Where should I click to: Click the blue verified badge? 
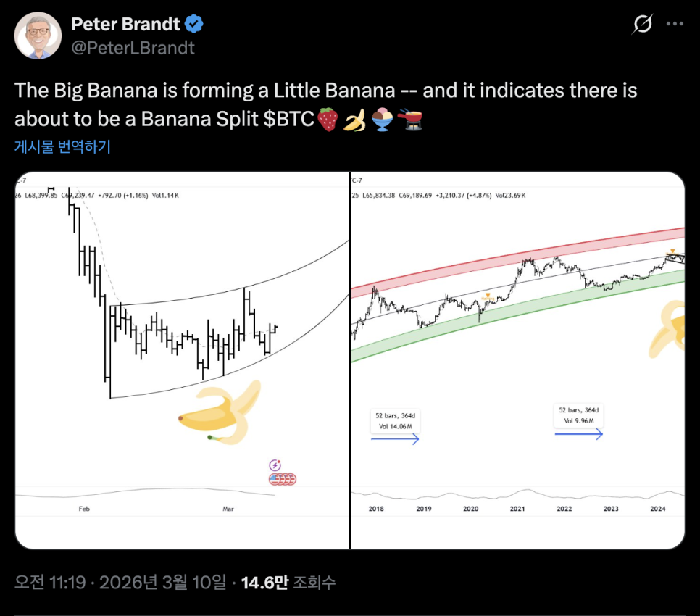click(x=194, y=24)
